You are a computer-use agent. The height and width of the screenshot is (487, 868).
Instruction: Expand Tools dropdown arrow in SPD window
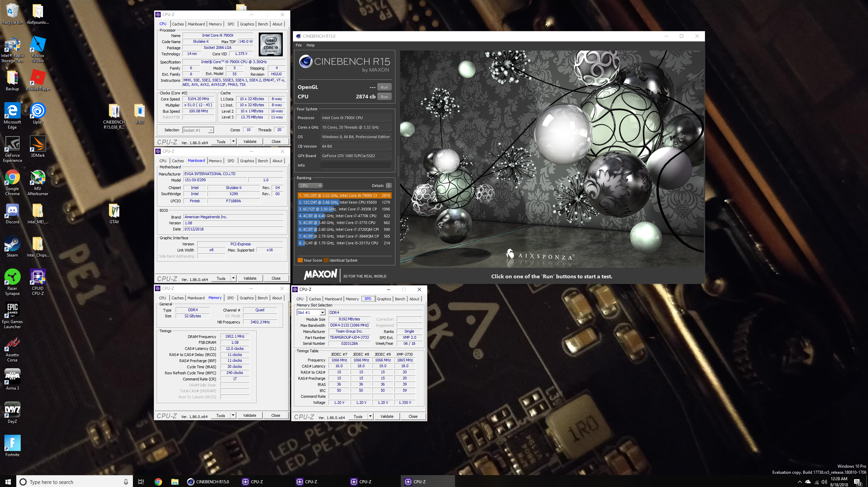370,416
